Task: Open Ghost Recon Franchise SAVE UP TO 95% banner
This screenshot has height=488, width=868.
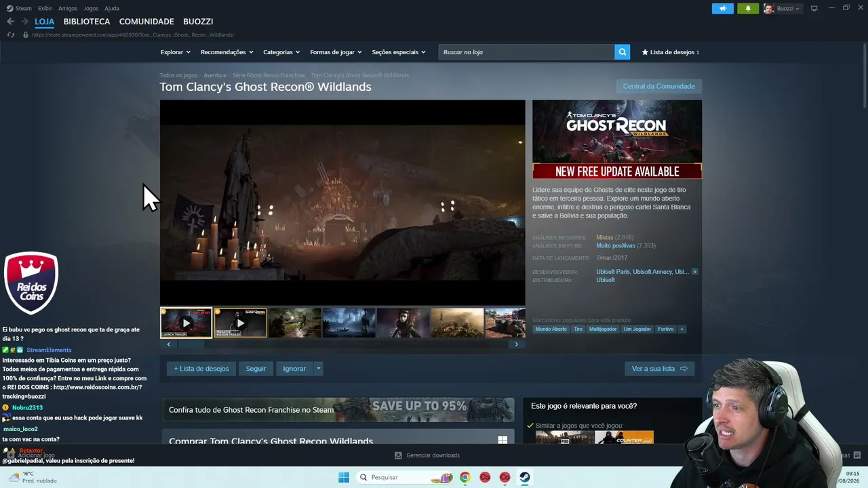Action: point(338,409)
